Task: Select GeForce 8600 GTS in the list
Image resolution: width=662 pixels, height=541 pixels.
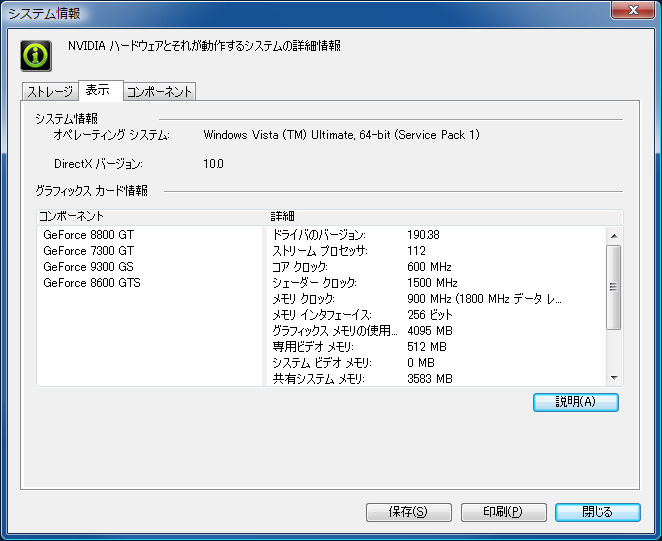Action: (92, 283)
